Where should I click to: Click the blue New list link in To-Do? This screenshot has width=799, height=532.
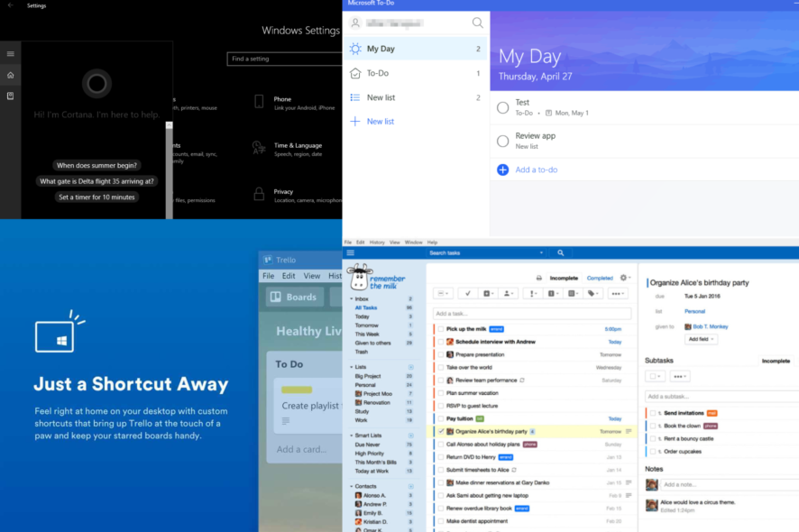pyautogui.click(x=381, y=122)
